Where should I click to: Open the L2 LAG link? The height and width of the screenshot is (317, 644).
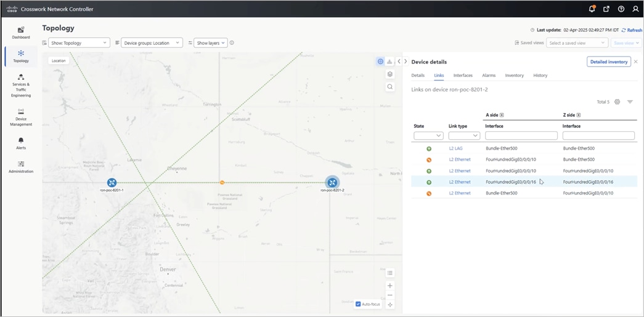[455, 148]
